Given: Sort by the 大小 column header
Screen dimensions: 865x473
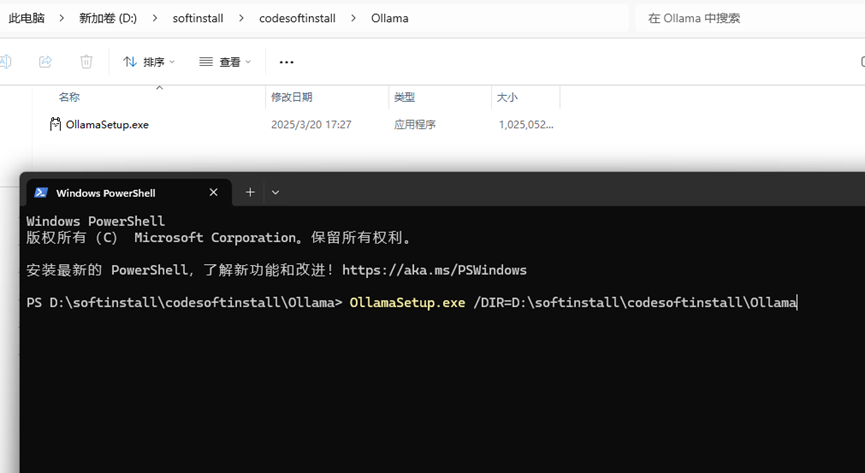Looking at the screenshot, I should [x=507, y=97].
